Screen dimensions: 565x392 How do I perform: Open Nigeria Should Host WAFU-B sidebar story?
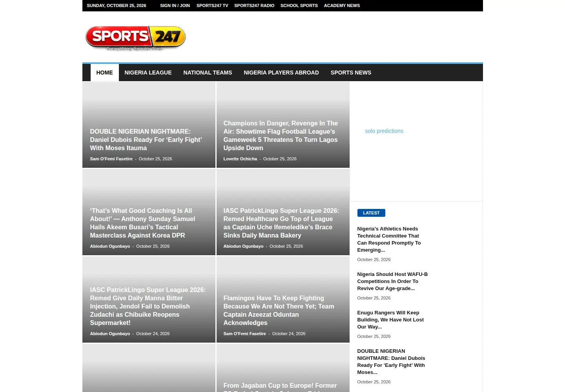click(x=392, y=281)
